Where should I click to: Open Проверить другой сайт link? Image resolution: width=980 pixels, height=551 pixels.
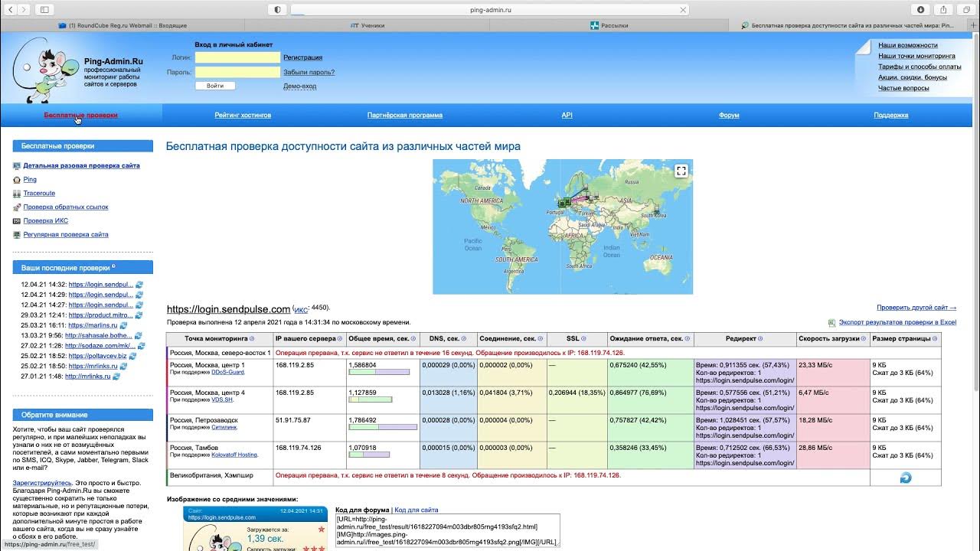(x=916, y=308)
